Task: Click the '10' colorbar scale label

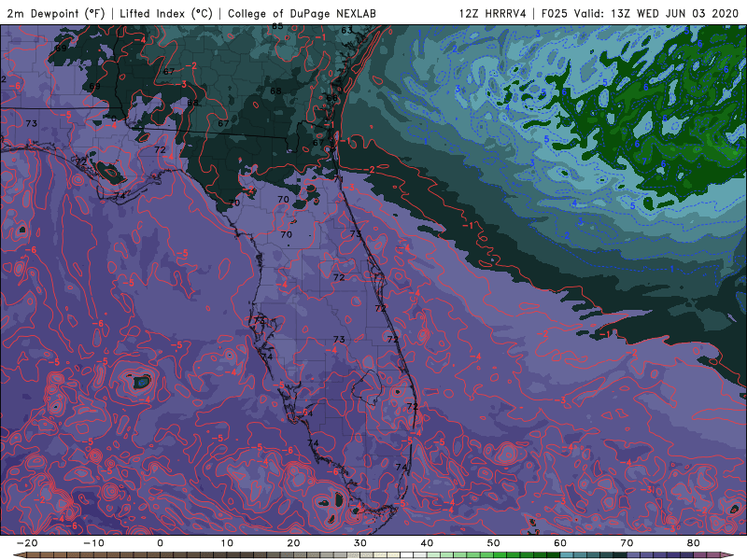Action: click(x=227, y=543)
